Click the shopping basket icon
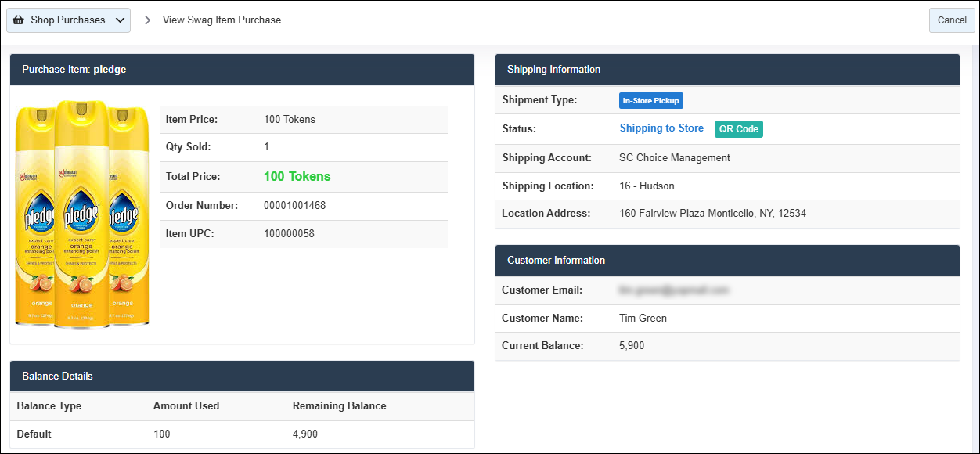Image resolution: width=980 pixels, height=454 pixels. tap(19, 20)
